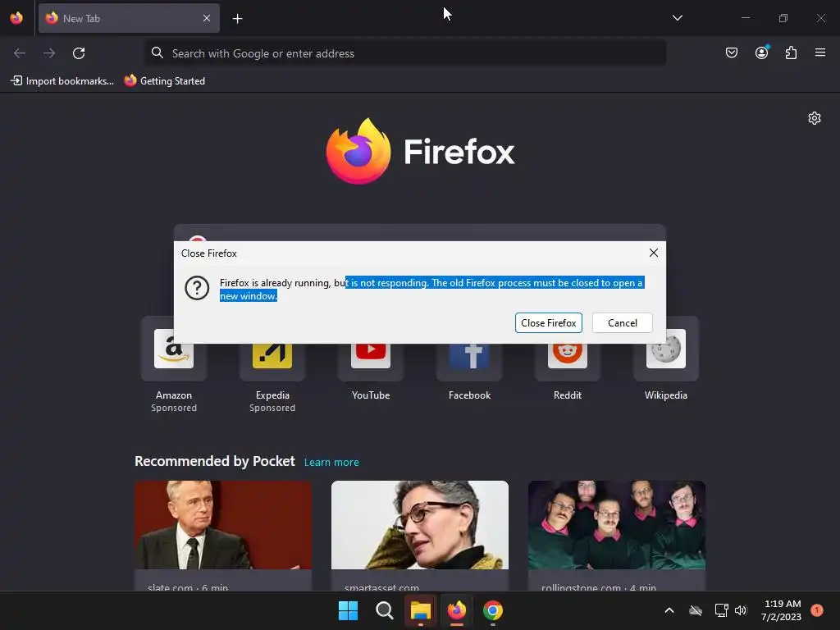This screenshot has width=840, height=630.
Task: Open the Firefox account icon
Action: (x=761, y=52)
